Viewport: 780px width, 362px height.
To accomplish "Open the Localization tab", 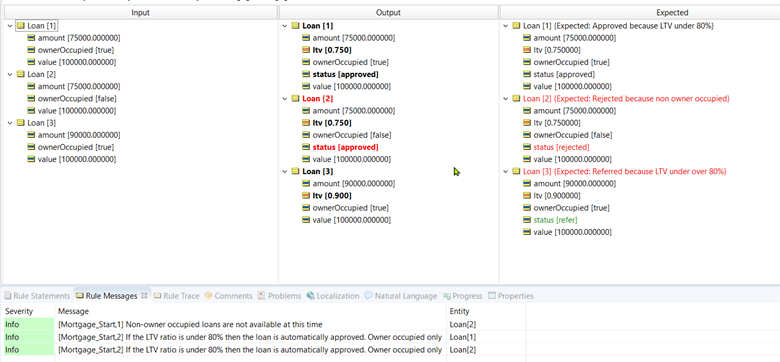I will click(333, 296).
